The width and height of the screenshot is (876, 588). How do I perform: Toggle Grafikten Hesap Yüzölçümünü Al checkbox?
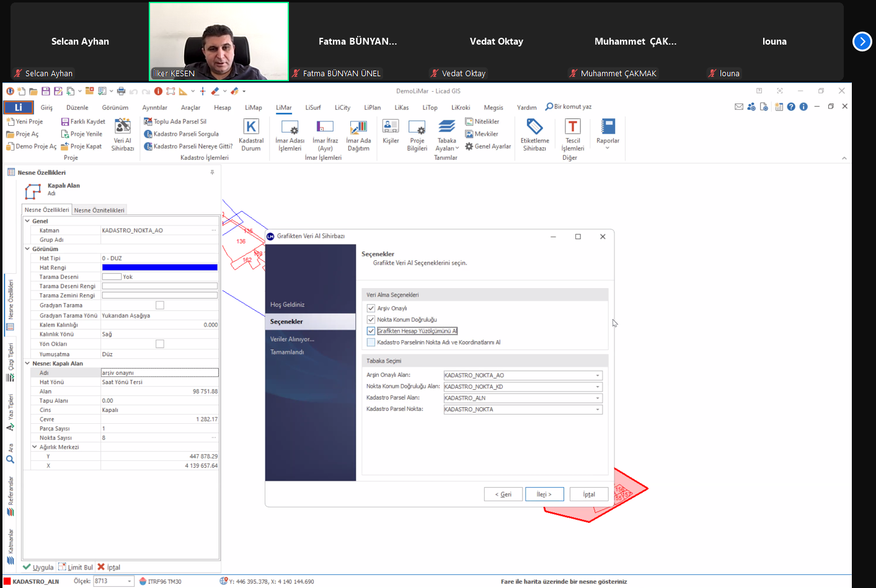coord(371,331)
